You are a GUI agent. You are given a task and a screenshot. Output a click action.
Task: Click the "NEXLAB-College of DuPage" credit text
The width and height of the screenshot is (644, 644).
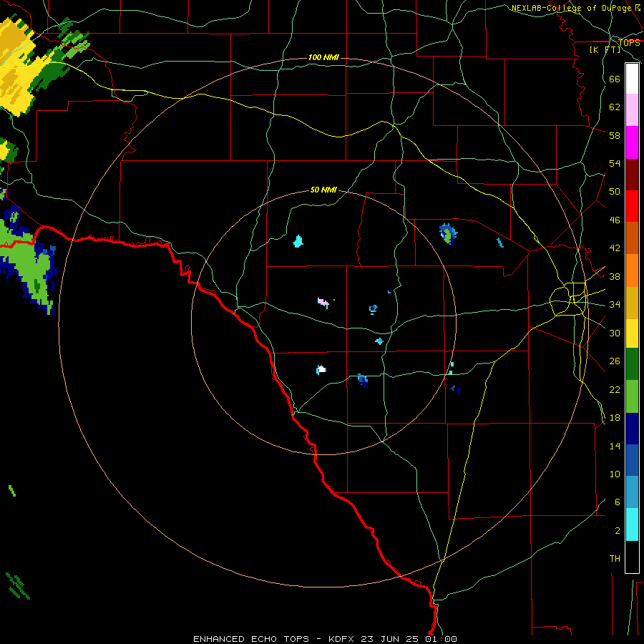click(571, 8)
